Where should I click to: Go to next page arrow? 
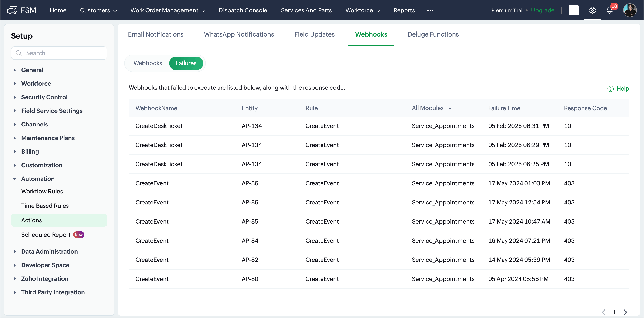pos(625,312)
